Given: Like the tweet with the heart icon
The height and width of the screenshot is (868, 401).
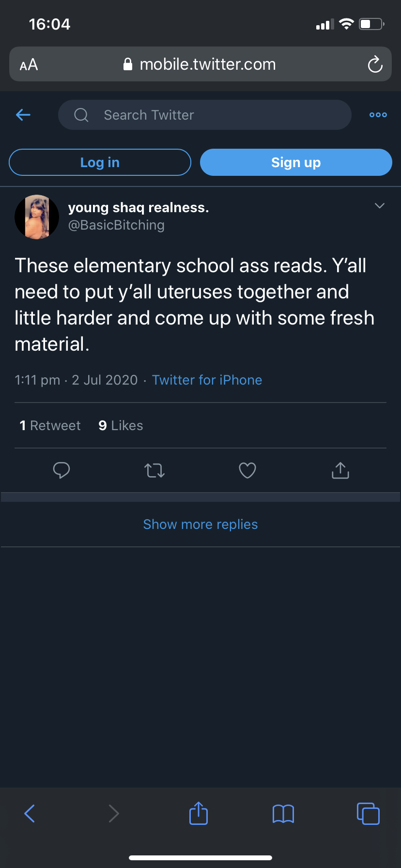Looking at the screenshot, I should [x=247, y=470].
